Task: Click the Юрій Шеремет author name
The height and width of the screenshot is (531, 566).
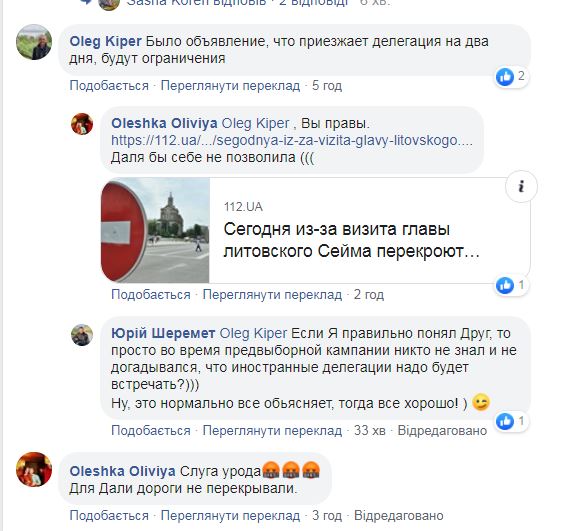Action: pyautogui.click(x=163, y=333)
